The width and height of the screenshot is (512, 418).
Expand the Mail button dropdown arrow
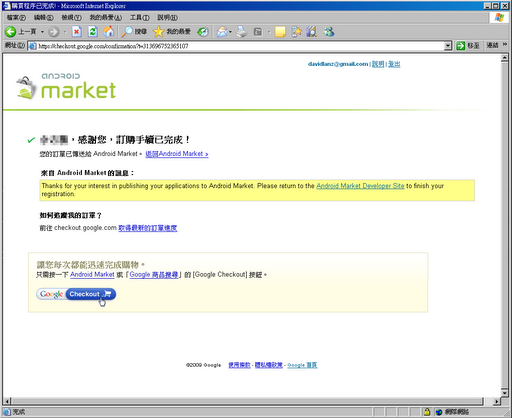pyautogui.click(x=230, y=32)
